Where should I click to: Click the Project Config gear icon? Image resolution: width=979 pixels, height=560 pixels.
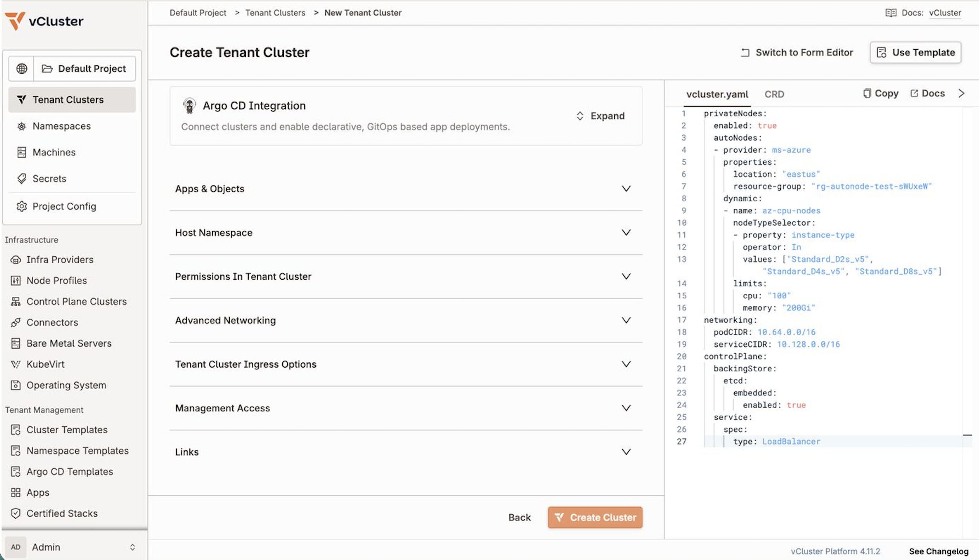[22, 206]
